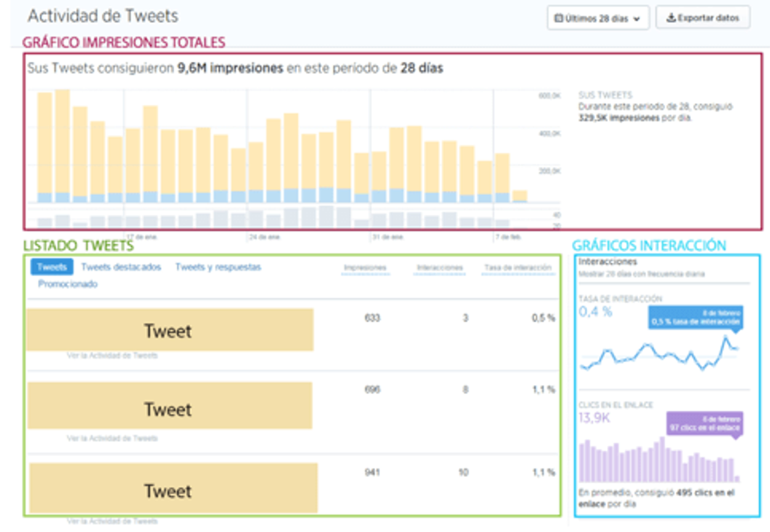The height and width of the screenshot is (532, 770).
Task: Click the 10 interactions value of third tweet
Action: 463,472
